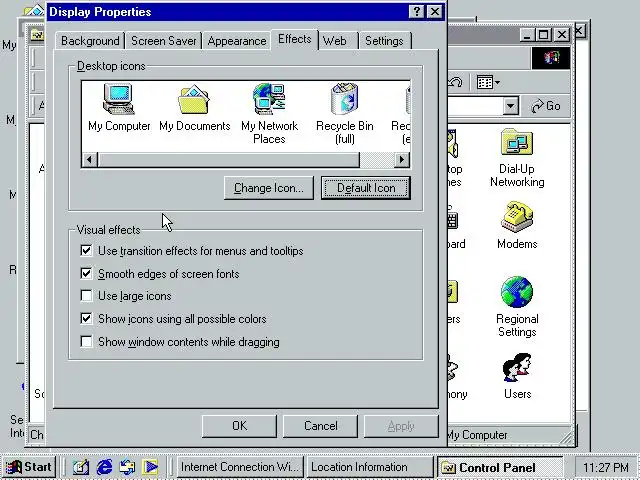
Task: Maximize the Control Panel window
Action: [x=544, y=35]
